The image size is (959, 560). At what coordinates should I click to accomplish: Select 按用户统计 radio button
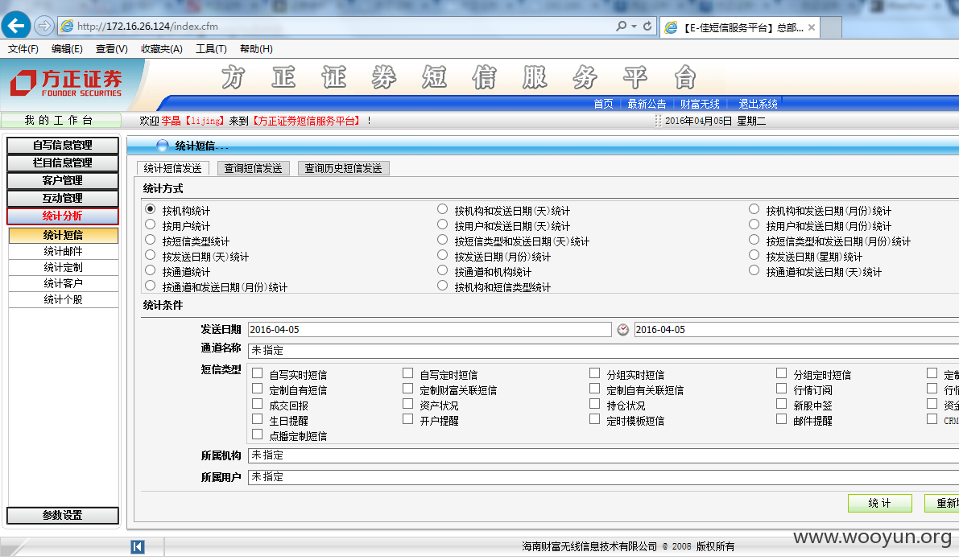[x=150, y=224]
